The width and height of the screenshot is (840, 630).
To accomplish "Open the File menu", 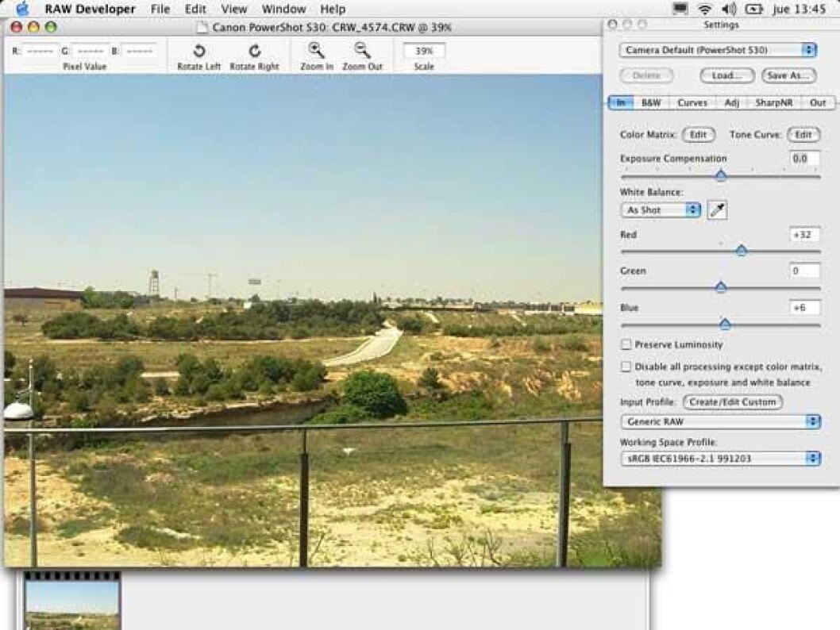I will tap(160, 9).
